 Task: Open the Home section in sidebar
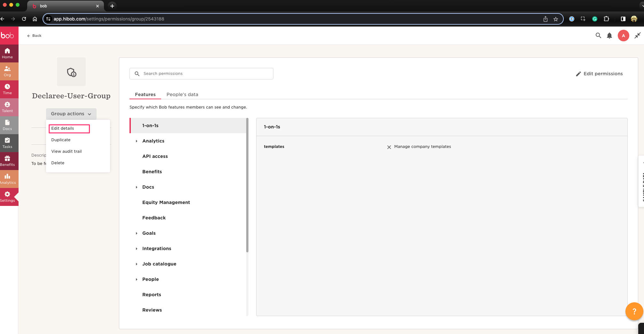coord(7,53)
